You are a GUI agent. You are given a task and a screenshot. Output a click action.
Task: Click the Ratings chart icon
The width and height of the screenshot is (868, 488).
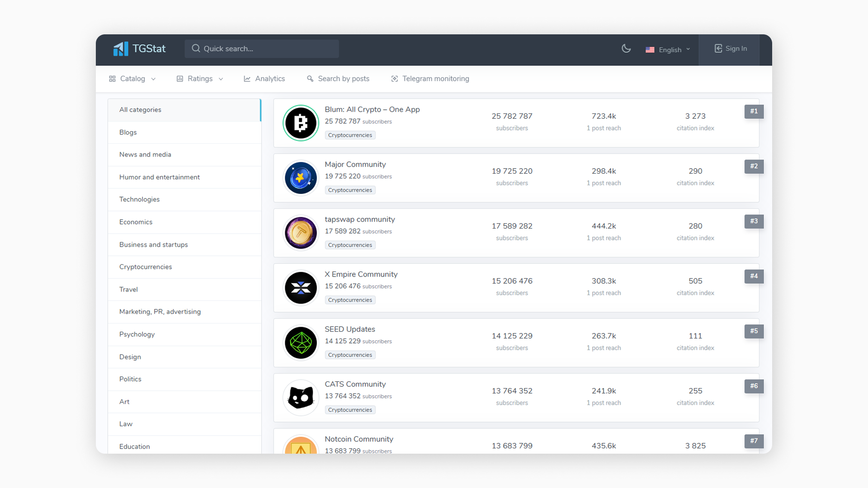(x=180, y=79)
